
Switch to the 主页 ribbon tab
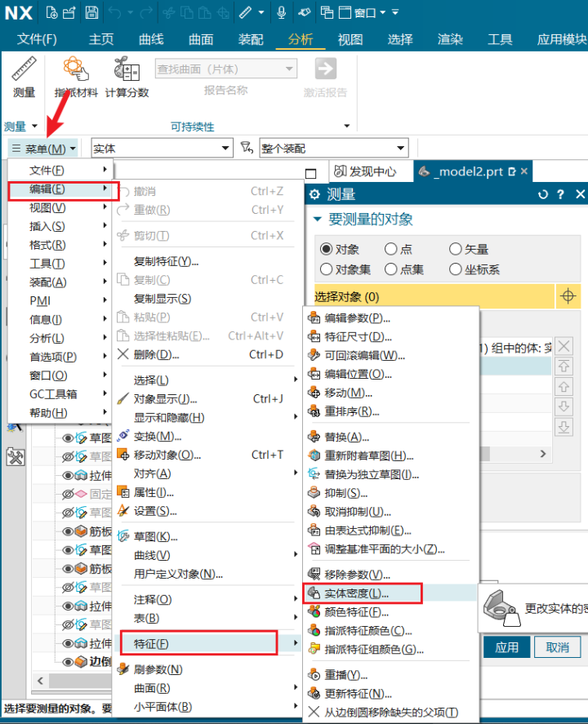[101, 39]
